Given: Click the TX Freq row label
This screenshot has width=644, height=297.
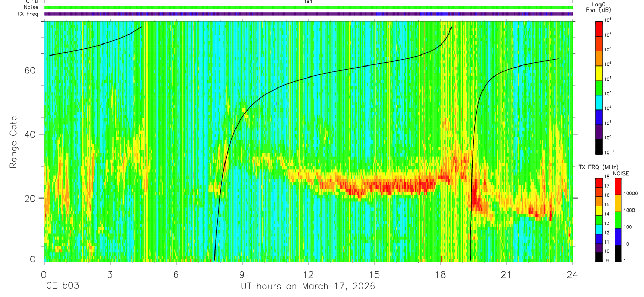Looking at the screenshot, I should [x=27, y=14].
